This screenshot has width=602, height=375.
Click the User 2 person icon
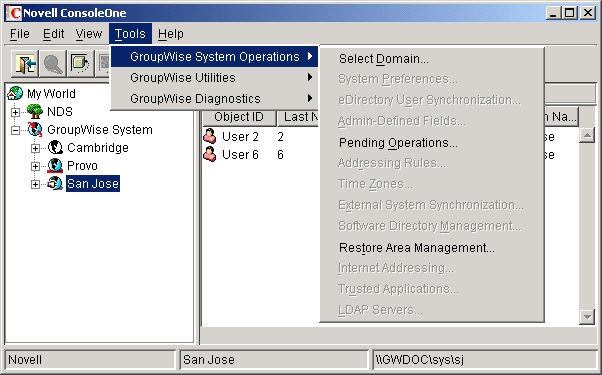210,136
